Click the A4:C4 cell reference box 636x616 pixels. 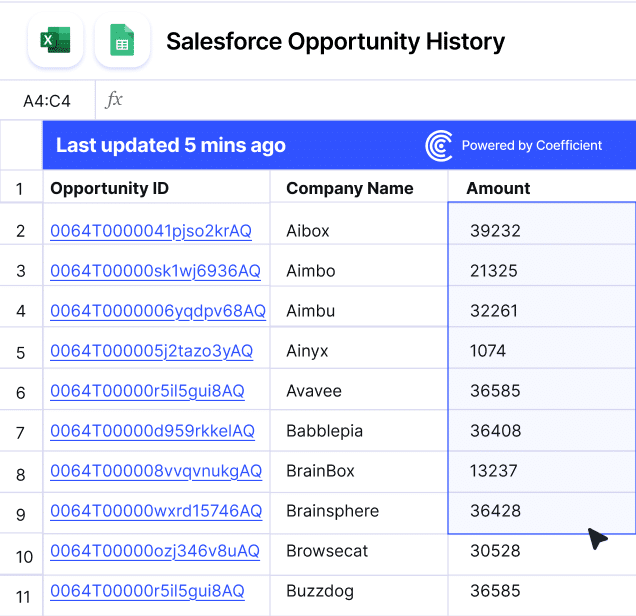[47, 101]
